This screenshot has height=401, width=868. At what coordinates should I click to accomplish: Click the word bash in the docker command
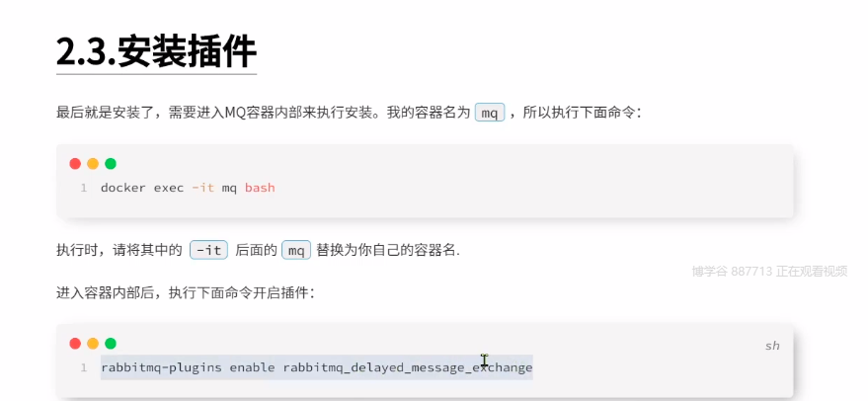click(260, 188)
